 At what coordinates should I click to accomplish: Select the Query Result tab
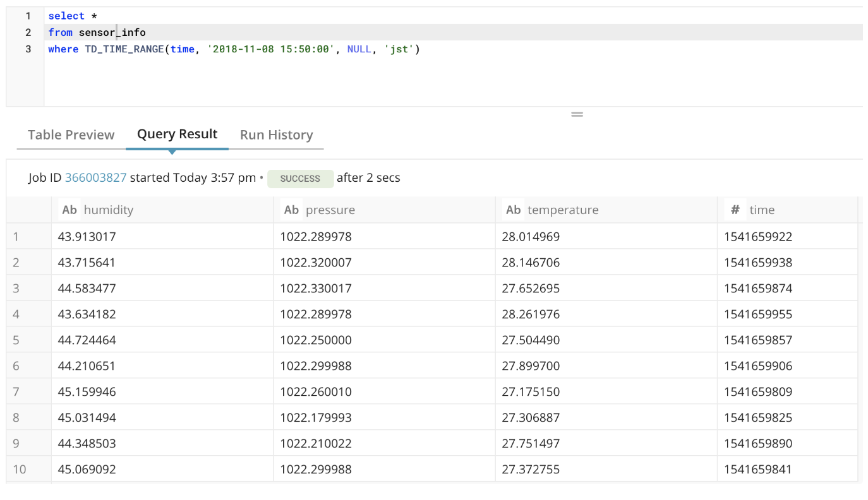coord(177,134)
